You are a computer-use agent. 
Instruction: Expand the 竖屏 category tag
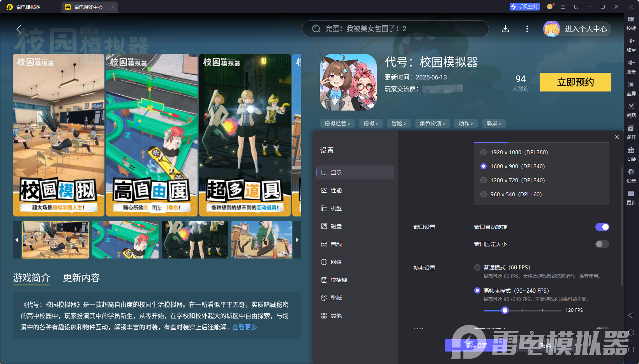[494, 123]
